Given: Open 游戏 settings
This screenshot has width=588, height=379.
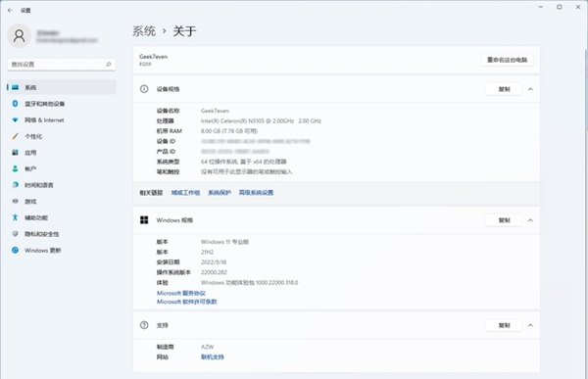Looking at the screenshot, I should pyautogui.click(x=62, y=202).
